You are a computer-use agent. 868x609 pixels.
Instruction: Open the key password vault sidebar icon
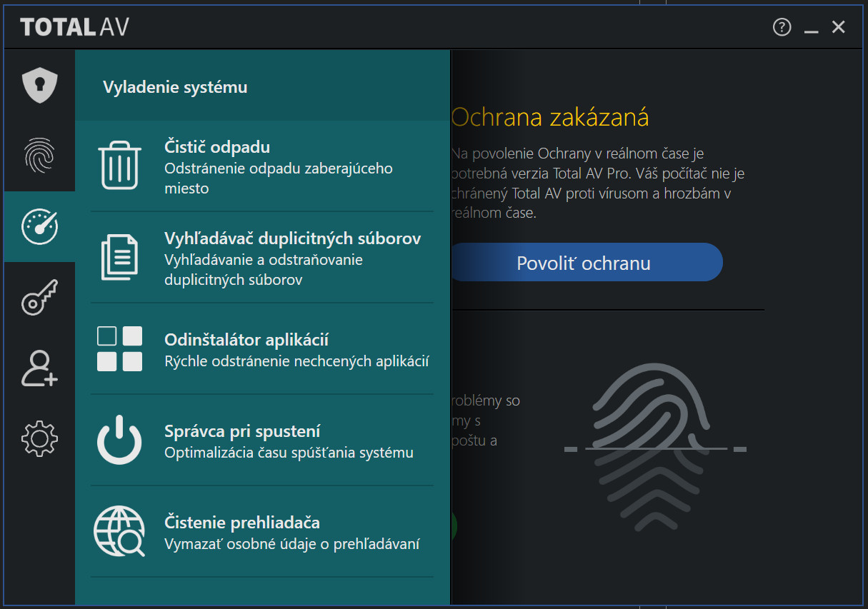coord(39,297)
